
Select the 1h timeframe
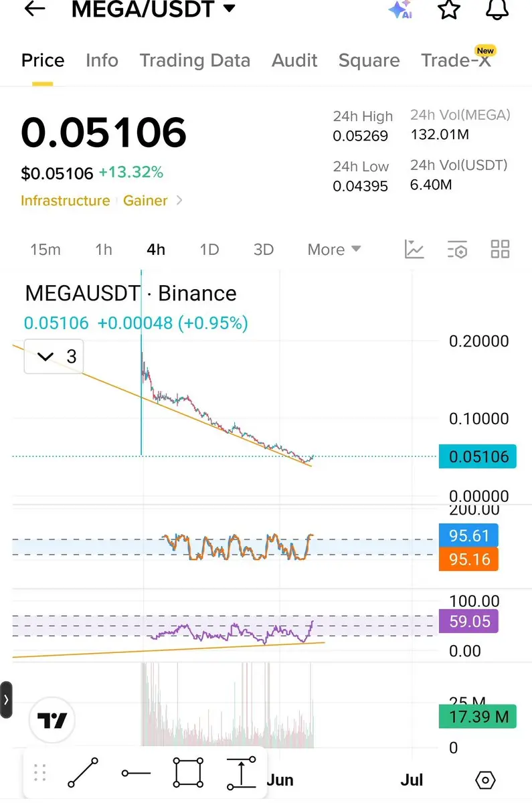tap(103, 250)
